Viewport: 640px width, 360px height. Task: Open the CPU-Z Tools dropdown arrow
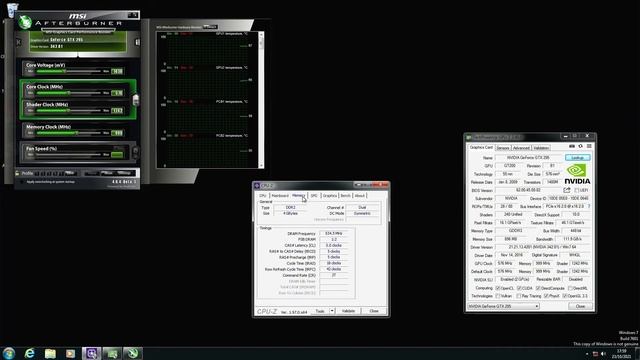coord(332,311)
